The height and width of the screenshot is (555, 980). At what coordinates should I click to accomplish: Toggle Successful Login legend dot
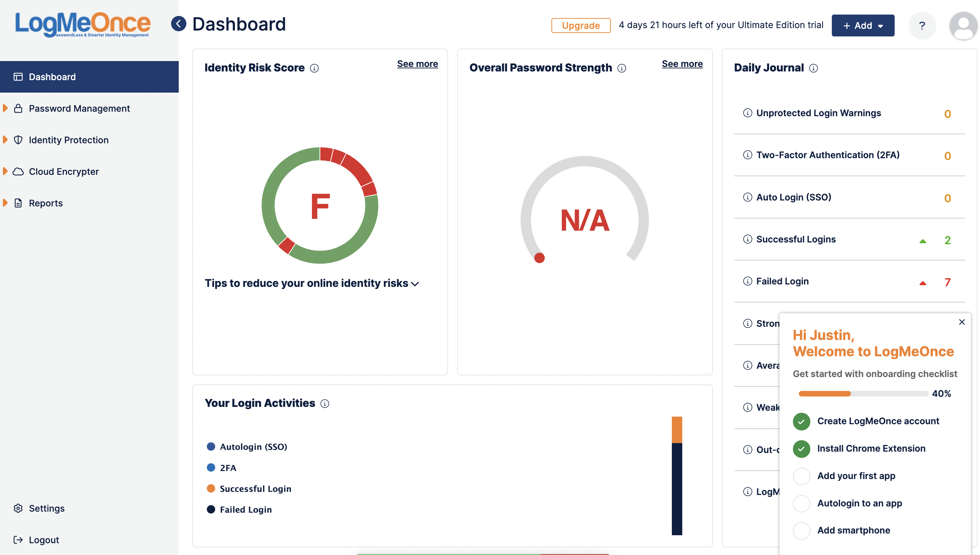pyautogui.click(x=211, y=488)
